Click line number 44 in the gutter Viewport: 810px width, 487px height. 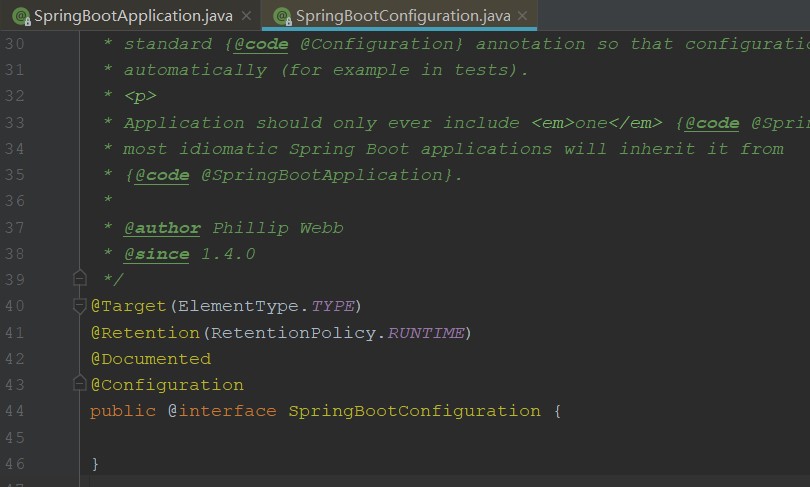tap(14, 411)
